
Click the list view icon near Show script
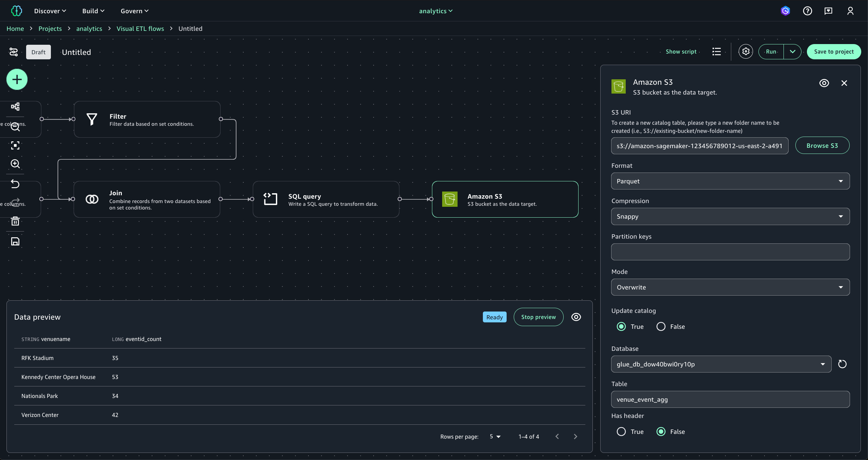tap(716, 52)
